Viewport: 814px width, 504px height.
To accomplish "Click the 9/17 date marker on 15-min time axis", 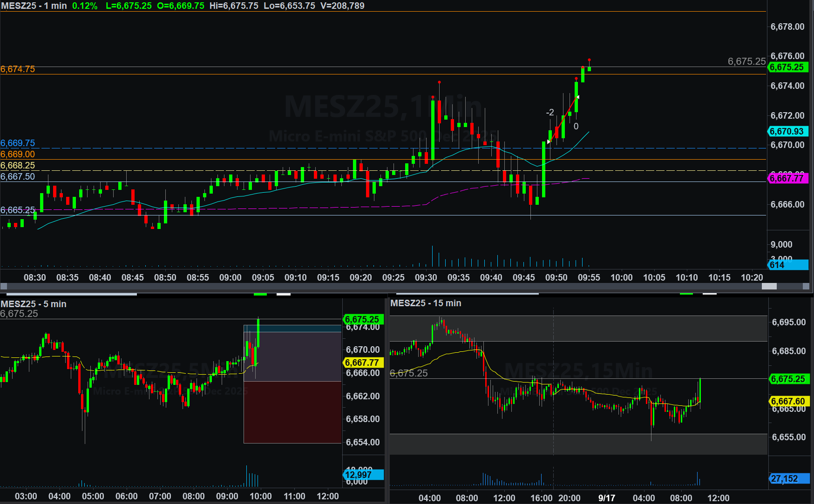I will click(606, 498).
